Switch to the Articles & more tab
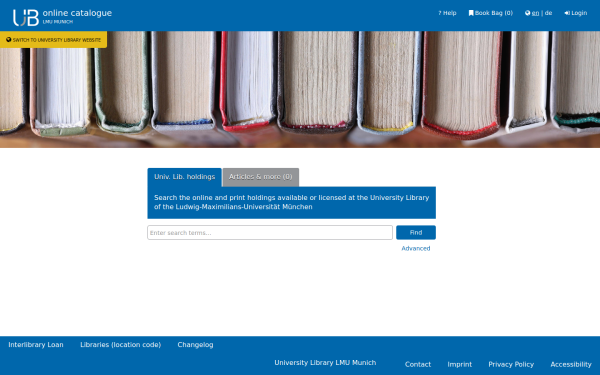 (261, 177)
